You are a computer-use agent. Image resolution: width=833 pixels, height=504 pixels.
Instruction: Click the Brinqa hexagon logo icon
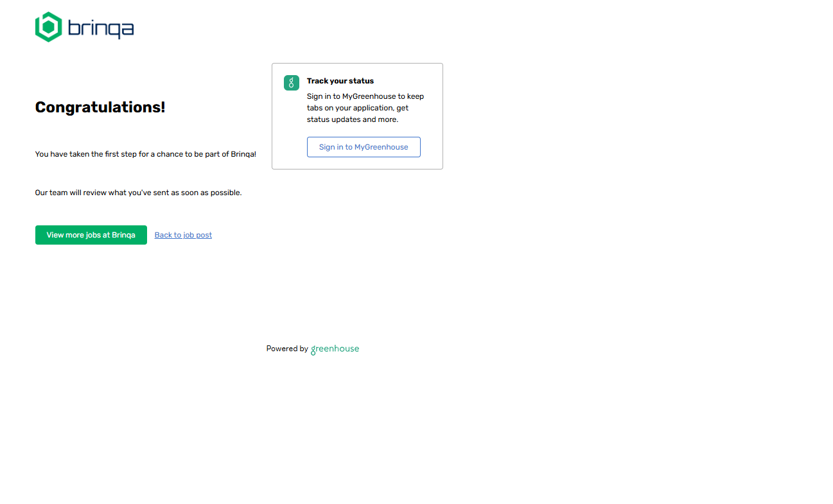pos(48,27)
